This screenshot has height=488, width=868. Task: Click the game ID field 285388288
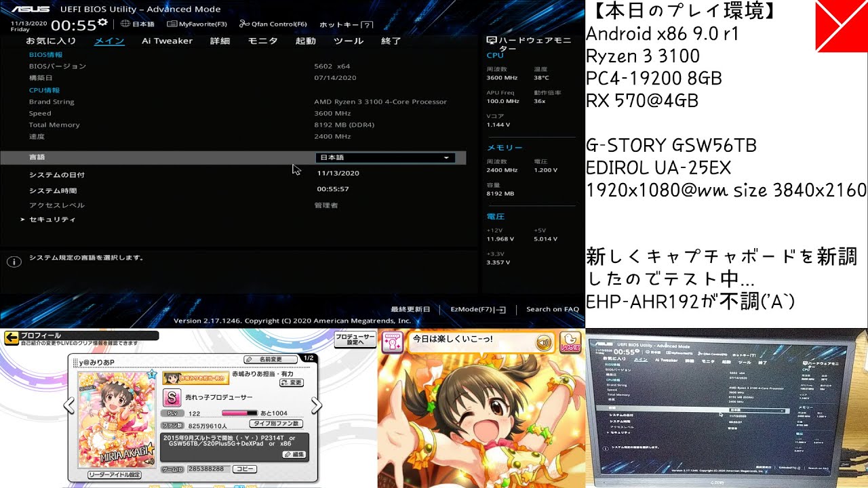pyautogui.click(x=206, y=469)
